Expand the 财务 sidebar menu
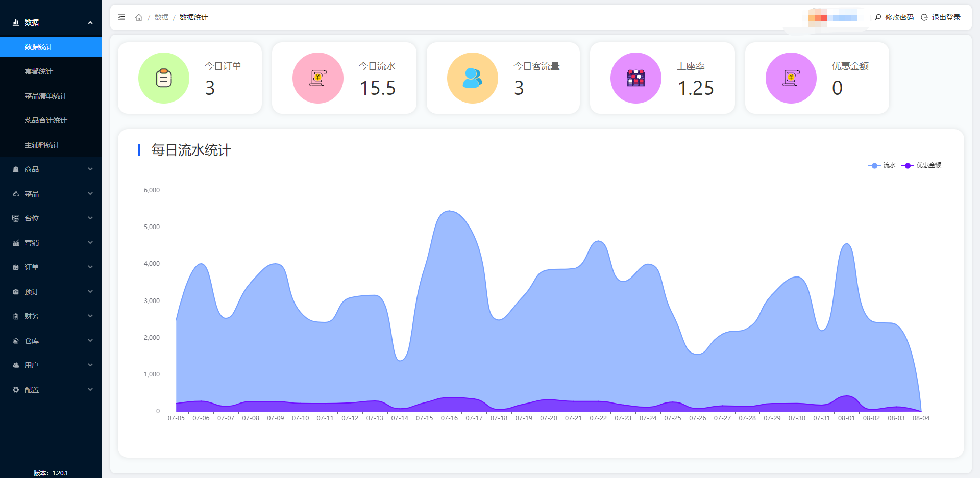This screenshot has width=980, height=478. click(x=51, y=316)
